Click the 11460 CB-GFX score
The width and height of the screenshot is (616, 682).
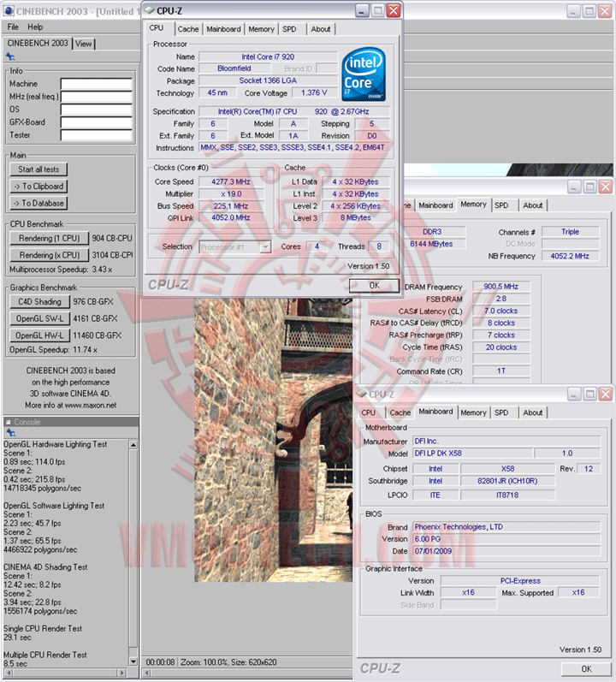(x=97, y=335)
